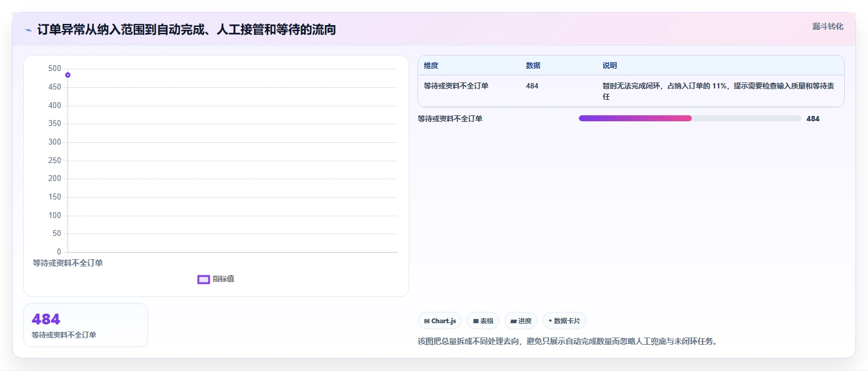Click the 进度 chip icon
This screenshot has width=868, height=371.
click(x=513, y=321)
